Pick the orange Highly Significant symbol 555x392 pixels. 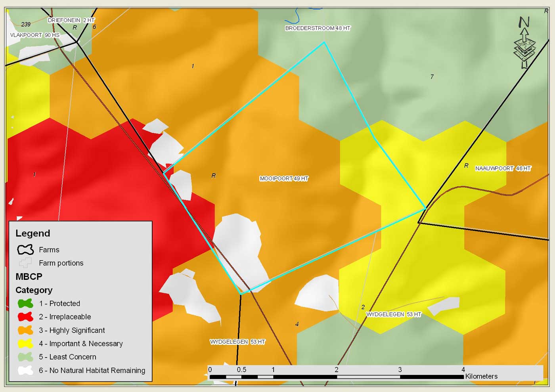point(25,330)
